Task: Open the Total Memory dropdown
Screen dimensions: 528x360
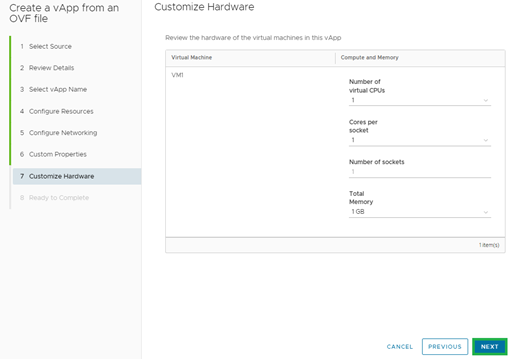Action: point(420,212)
